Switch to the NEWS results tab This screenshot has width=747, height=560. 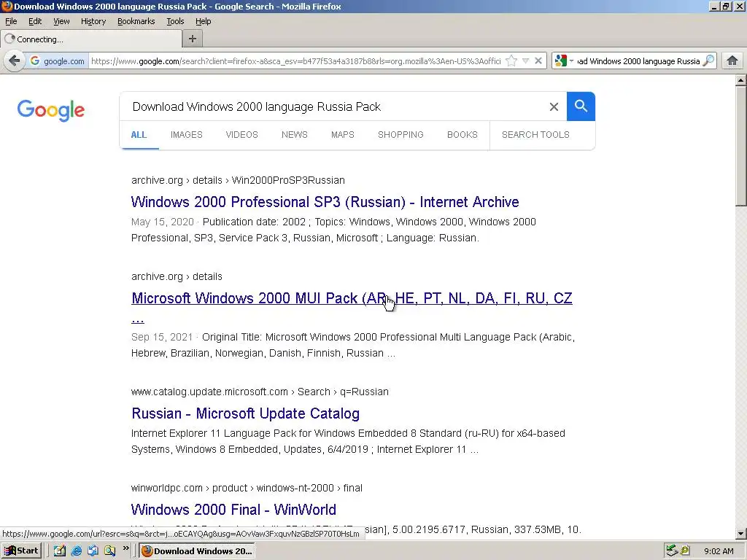tap(295, 135)
